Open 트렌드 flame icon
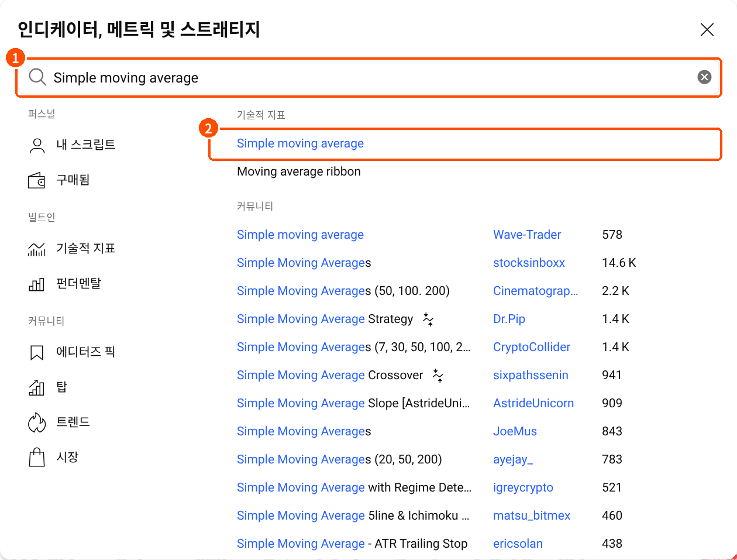 point(37,422)
